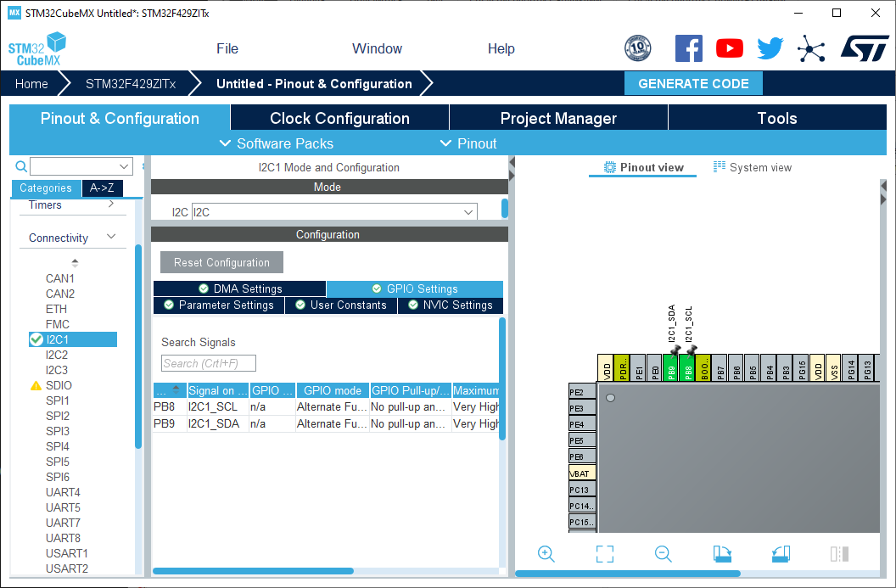Click the sort arrow in first table column

pyautogui.click(x=176, y=389)
